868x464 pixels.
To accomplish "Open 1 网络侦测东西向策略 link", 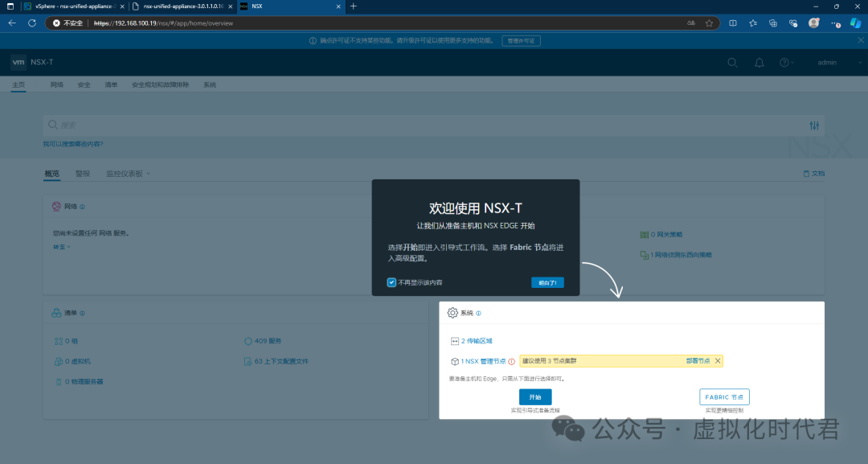I will (x=681, y=255).
